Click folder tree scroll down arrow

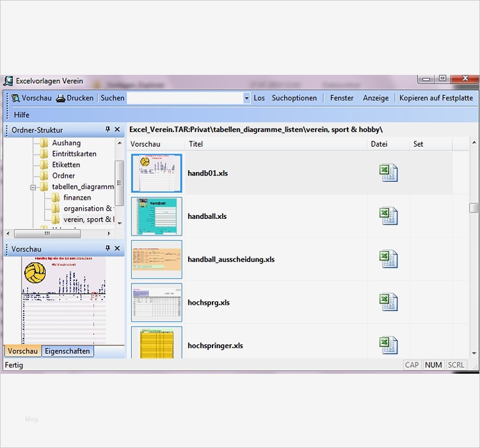pos(120,223)
